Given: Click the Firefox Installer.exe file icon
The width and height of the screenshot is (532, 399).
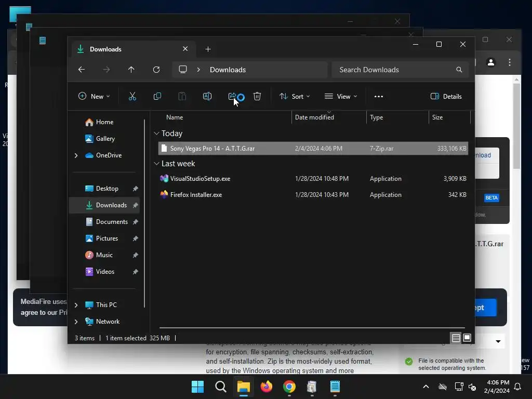Looking at the screenshot, I should [x=164, y=194].
